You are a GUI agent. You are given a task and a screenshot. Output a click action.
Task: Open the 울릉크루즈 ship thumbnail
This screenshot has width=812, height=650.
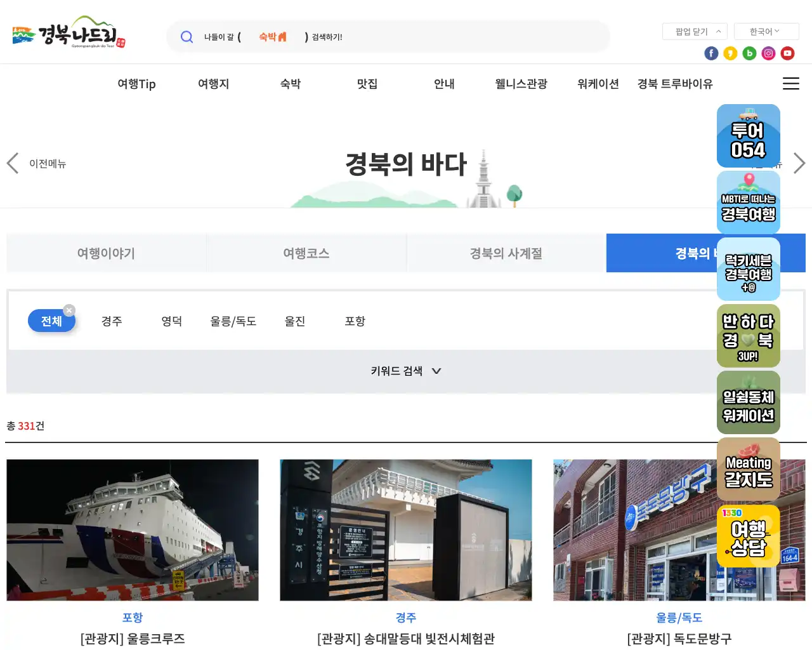[133, 530]
